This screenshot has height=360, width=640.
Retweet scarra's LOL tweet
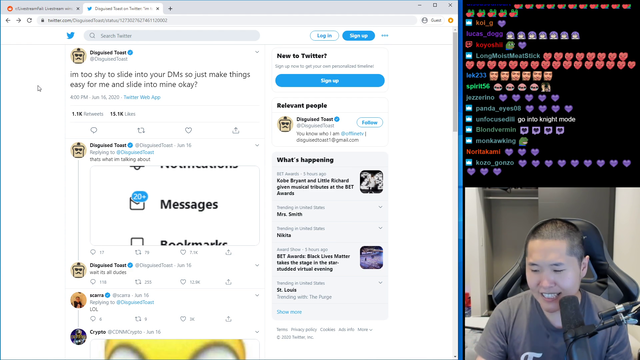point(138,319)
